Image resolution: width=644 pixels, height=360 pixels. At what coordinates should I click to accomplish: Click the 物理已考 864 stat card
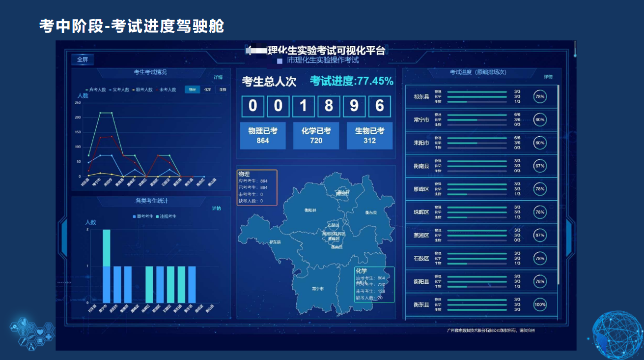(x=263, y=136)
